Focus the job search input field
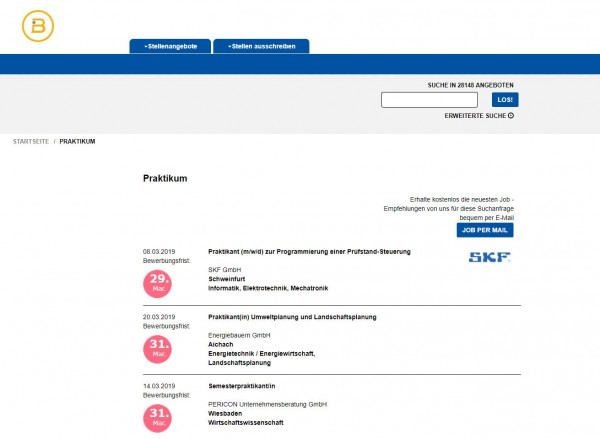 click(x=429, y=100)
